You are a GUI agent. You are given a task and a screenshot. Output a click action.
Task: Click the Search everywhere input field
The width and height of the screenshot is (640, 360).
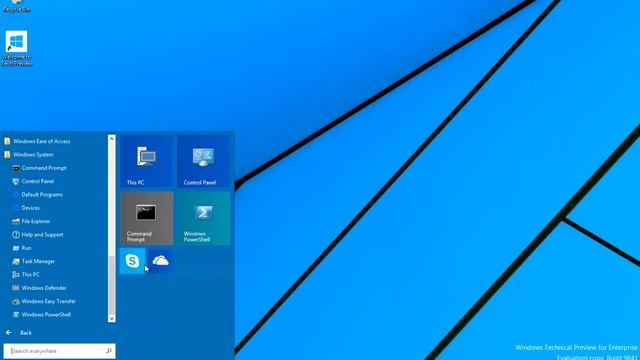pyautogui.click(x=60, y=351)
